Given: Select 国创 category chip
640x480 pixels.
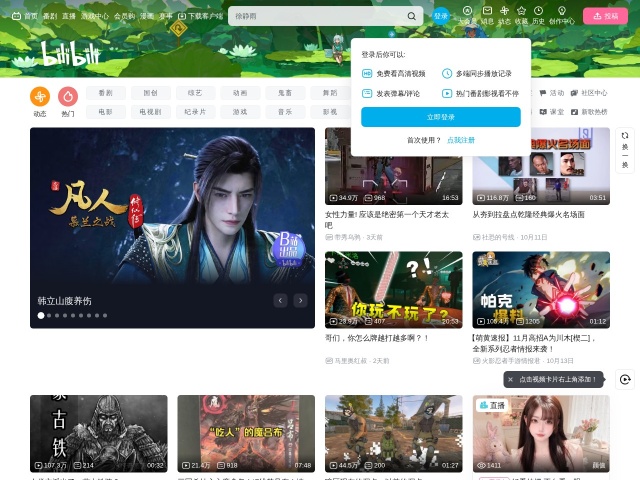Looking at the screenshot, I should click(151, 93).
